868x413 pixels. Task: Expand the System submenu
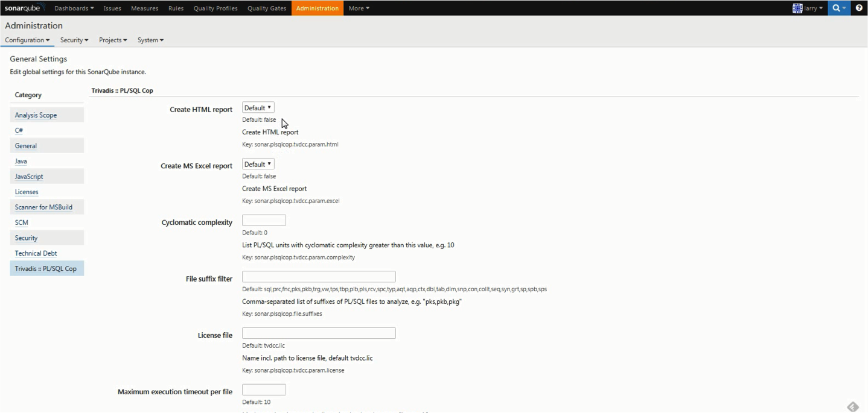point(150,40)
